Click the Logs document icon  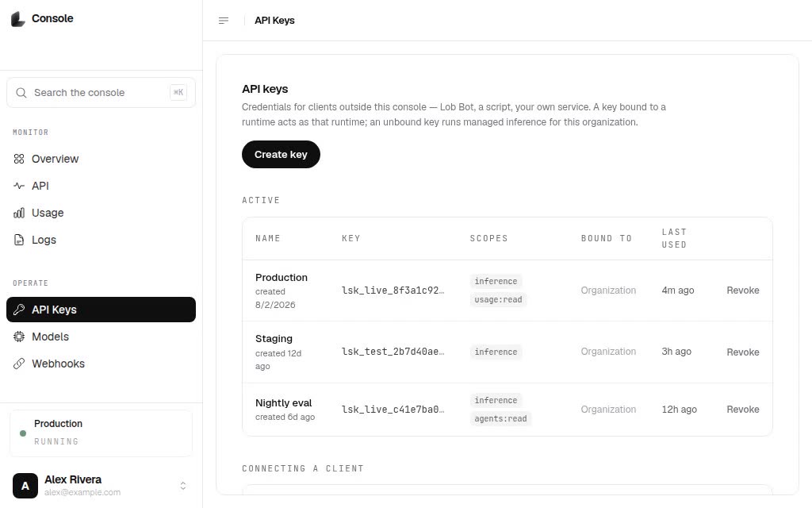[19, 240]
